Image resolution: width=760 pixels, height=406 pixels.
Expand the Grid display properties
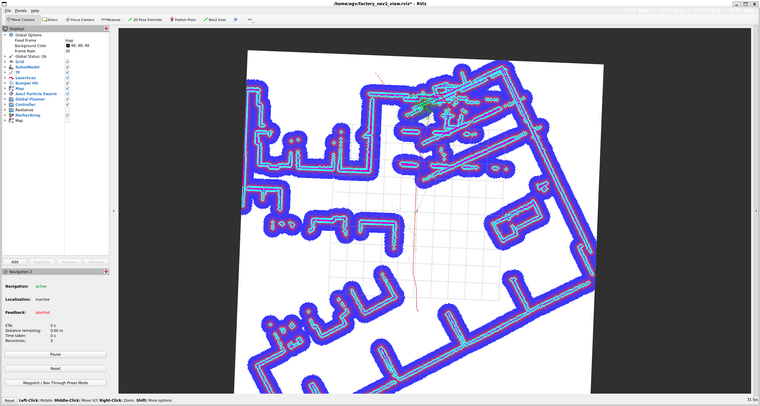[x=5, y=62]
